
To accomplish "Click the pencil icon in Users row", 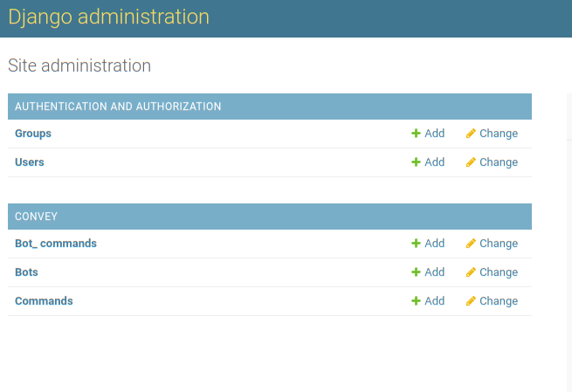I will (x=471, y=162).
